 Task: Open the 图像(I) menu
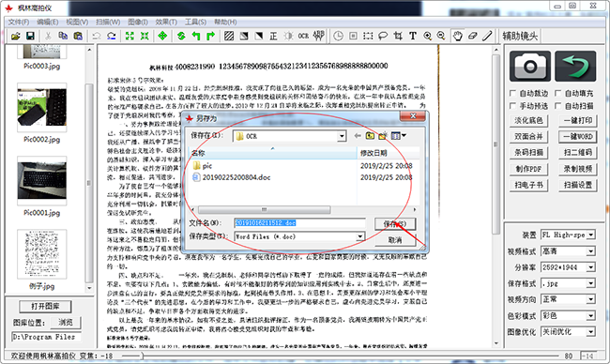[x=138, y=23]
